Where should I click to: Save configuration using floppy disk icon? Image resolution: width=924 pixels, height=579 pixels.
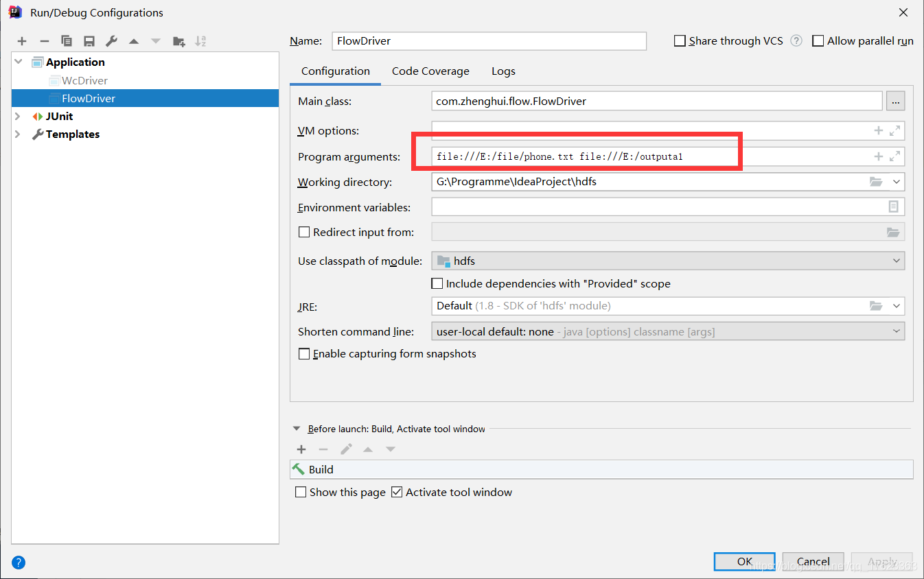tap(89, 41)
